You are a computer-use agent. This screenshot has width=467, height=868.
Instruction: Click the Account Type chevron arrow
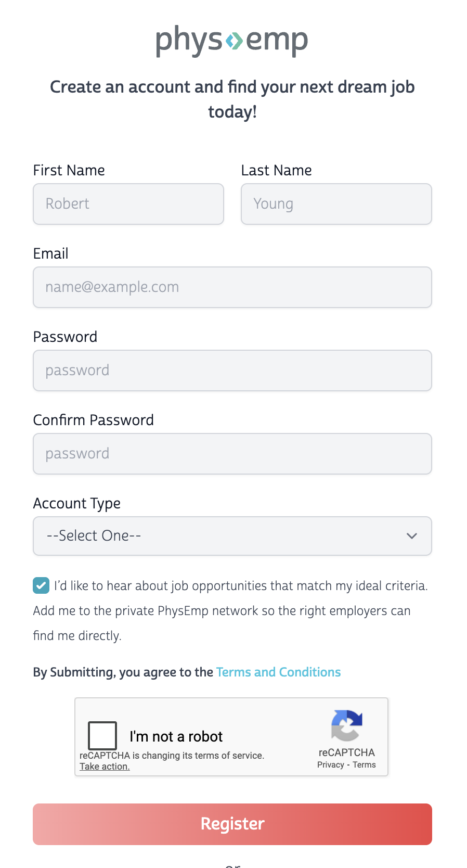tap(412, 536)
